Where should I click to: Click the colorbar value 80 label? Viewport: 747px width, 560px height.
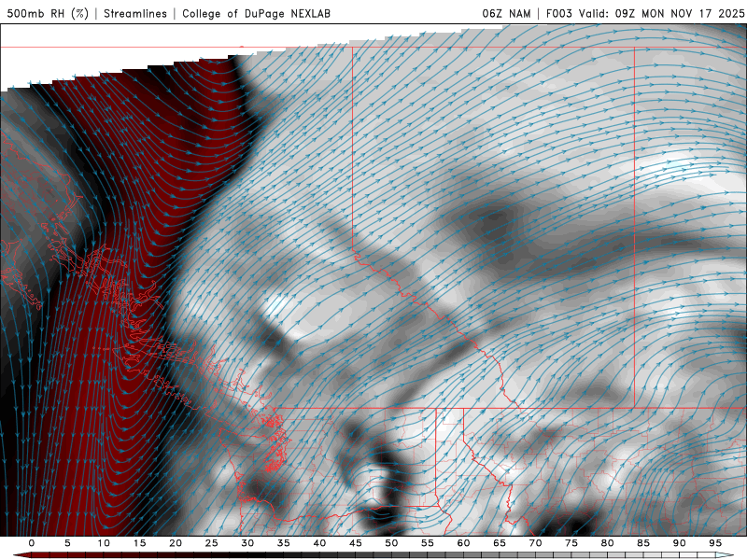[607, 543]
